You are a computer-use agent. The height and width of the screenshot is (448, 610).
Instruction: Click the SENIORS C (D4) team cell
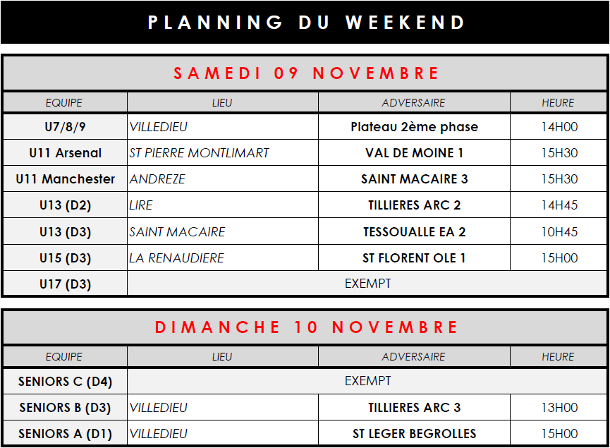[x=66, y=381]
